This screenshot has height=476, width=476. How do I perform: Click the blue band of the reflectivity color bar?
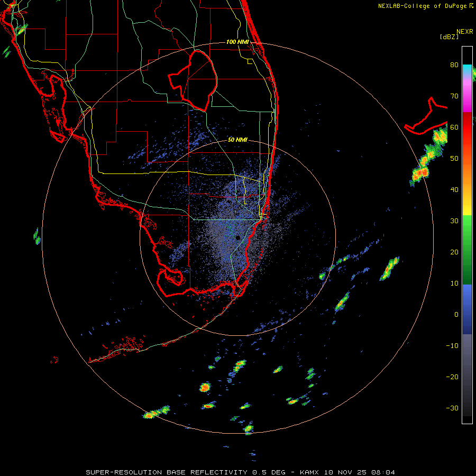point(467,309)
